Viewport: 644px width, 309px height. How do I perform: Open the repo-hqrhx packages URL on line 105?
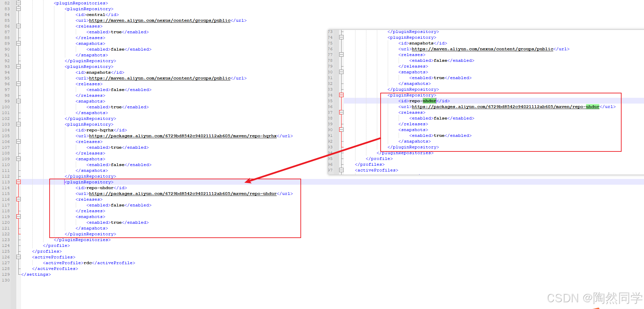[183, 136]
